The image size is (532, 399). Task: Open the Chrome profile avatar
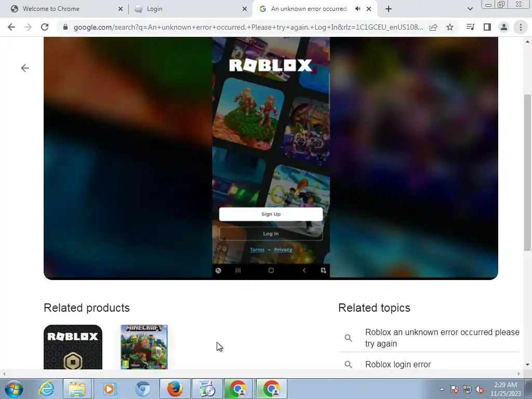504,27
